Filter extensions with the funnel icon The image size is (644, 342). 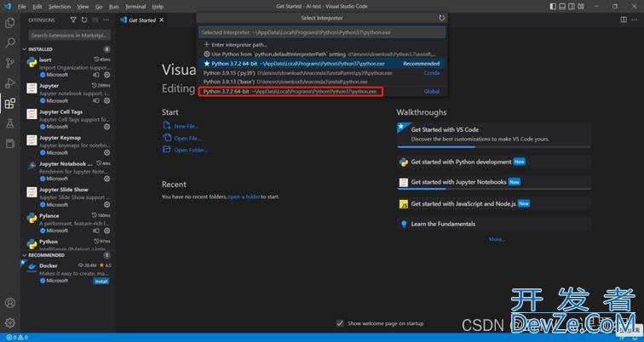[x=73, y=20]
